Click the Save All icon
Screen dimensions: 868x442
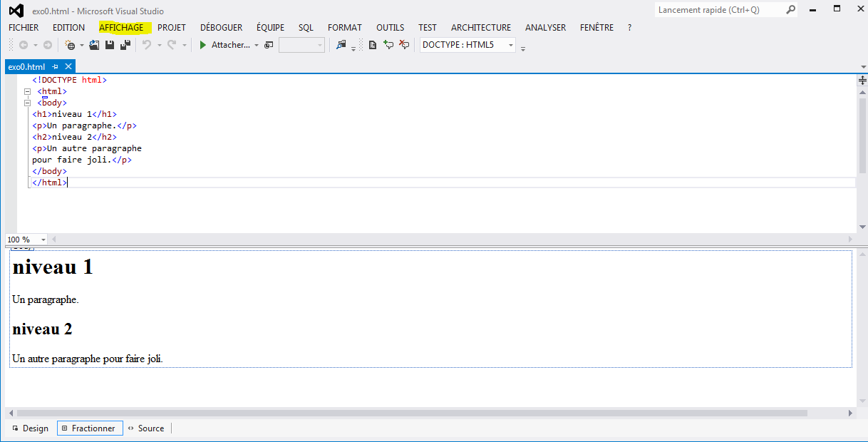click(x=125, y=45)
